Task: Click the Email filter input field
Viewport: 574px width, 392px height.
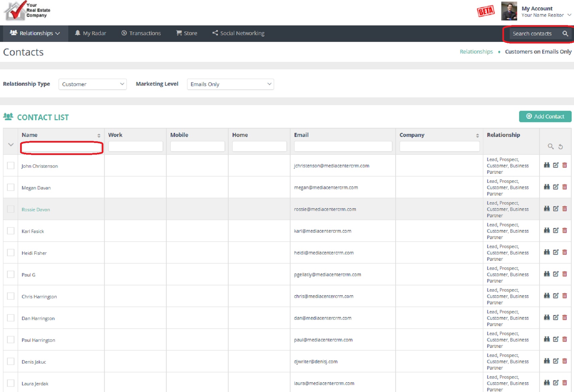Action: click(343, 146)
